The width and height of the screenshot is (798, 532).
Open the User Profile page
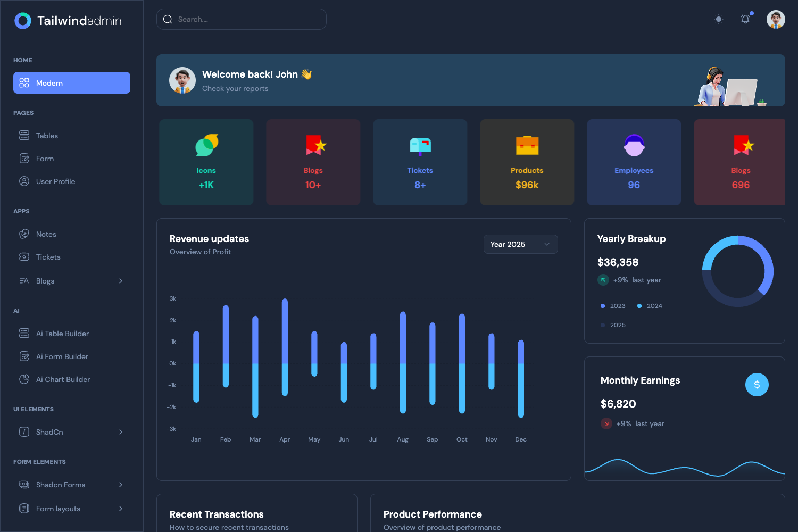pos(72,181)
